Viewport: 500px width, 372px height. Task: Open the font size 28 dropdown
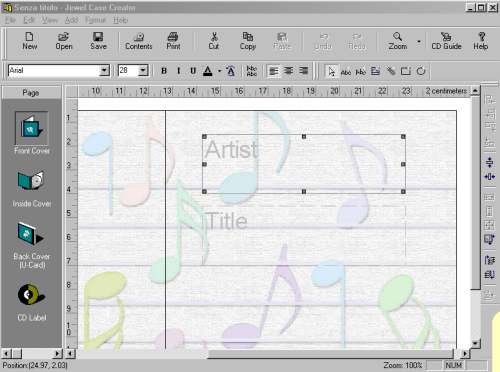click(x=143, y=70)
